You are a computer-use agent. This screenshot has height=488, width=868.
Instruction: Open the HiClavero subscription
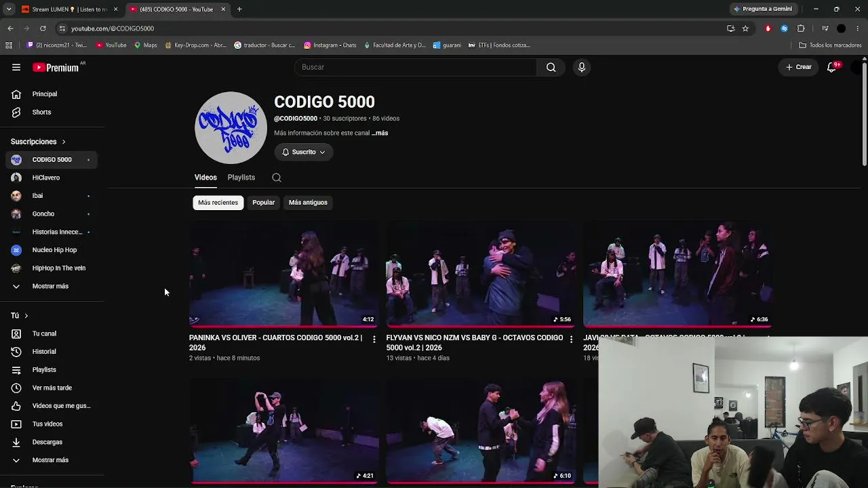52,178
